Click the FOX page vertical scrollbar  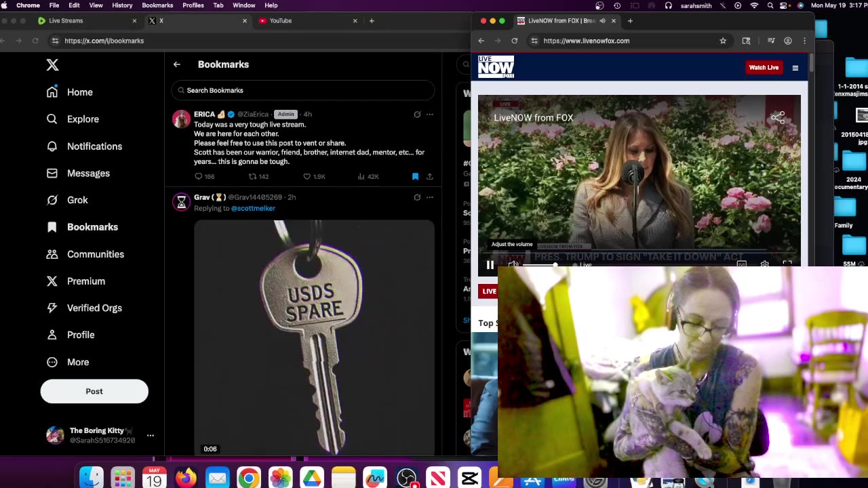point(811,64)
